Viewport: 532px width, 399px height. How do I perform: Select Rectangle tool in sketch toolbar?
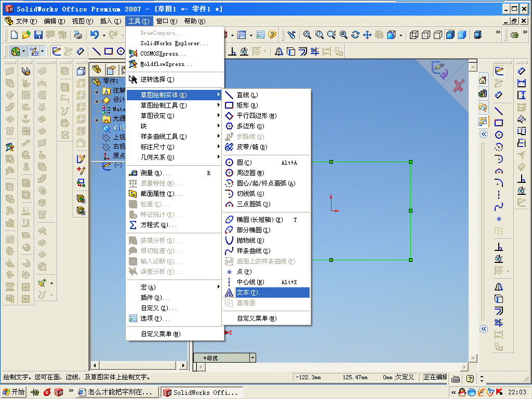click(109, 51)
